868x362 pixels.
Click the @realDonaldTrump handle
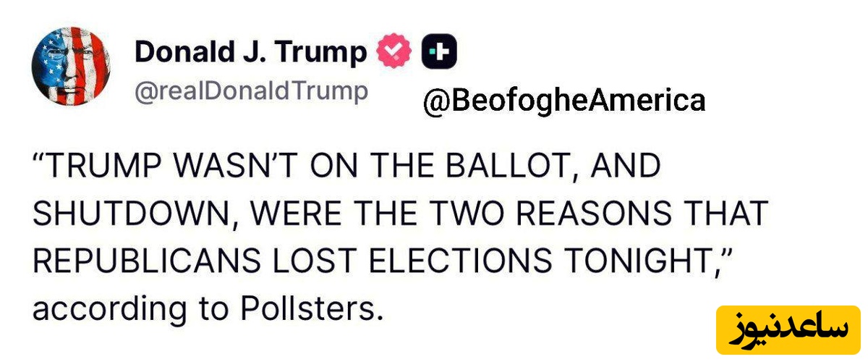(251, 92)
